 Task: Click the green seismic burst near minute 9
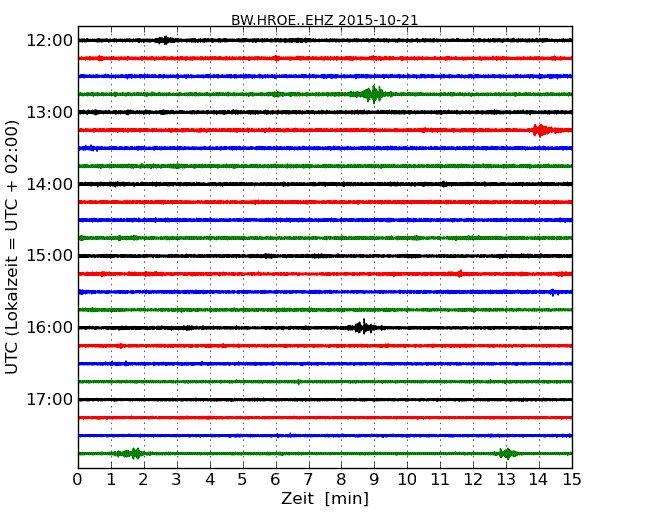(374, 94)
